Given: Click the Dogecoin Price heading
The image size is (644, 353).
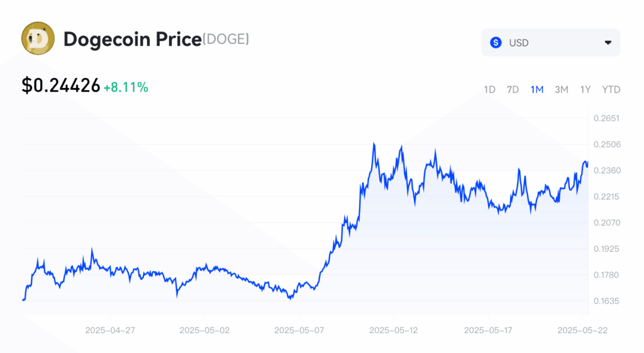Looking at the screenshot, I should pyautogui.click(x=132, y=40).
